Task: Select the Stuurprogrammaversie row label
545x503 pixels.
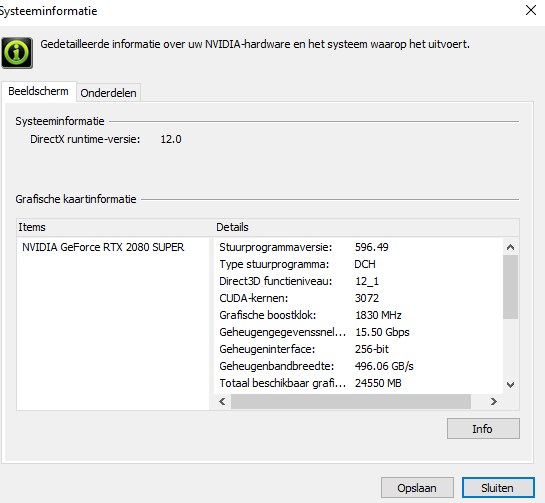Action: coord(276,247)
